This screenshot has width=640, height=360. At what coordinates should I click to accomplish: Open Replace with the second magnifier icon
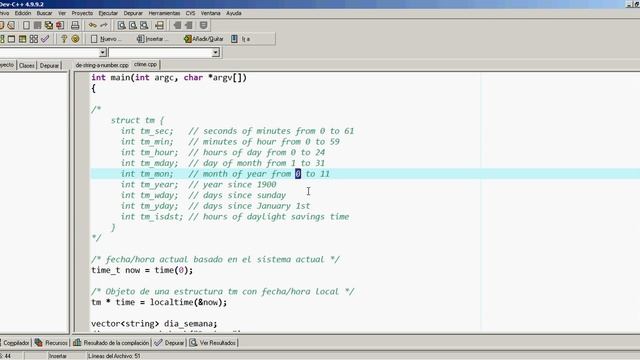pyautogui.click(x=133, y=25)
